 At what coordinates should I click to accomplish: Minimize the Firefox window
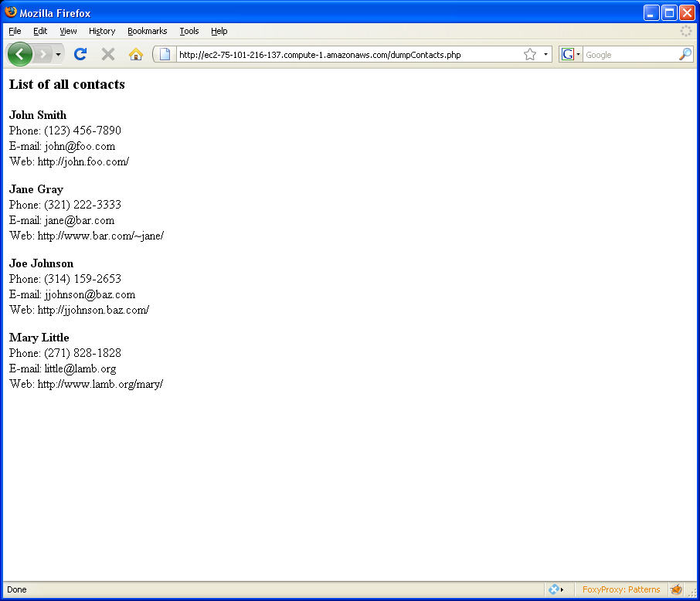pyautogui.click(x=651, y=13)
